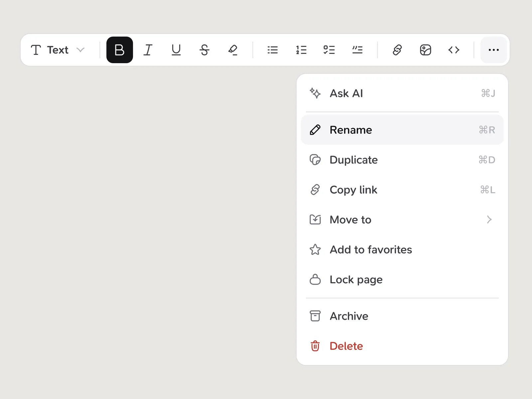Toggle underline formatting
The image size is (532, 399).
coord(176,50)
